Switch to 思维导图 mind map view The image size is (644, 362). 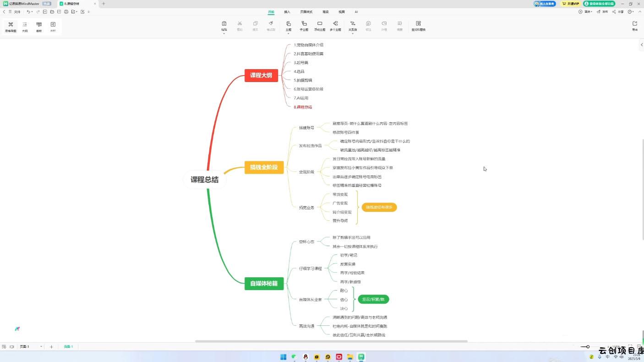click(x=11, y=27)
